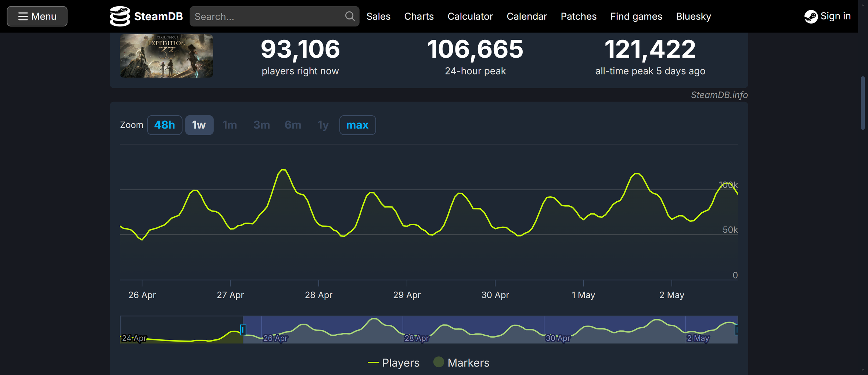Viewport: 868px width, 375px height.
Task: Click the 27 Apr player peak on chart
Action: click(283, 170)
